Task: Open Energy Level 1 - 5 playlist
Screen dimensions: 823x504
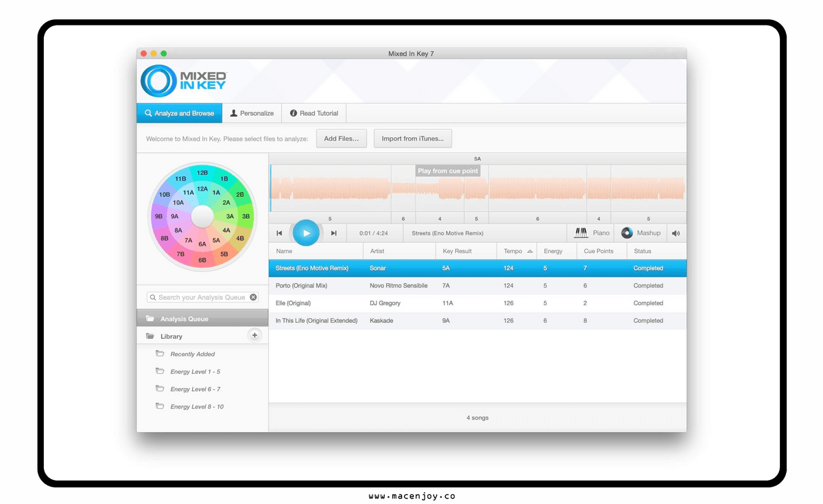Action: click(195, 372)
